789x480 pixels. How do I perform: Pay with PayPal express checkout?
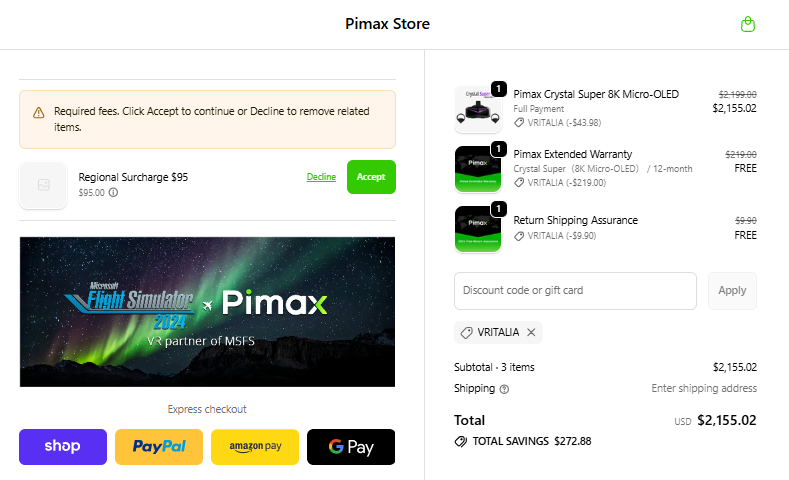tap(159, 447)
